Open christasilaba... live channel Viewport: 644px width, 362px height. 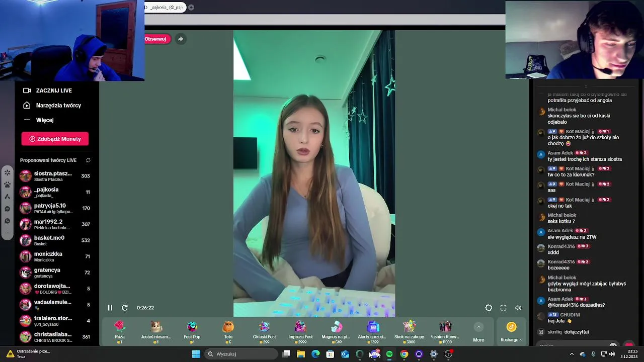(x=55, y=337)
